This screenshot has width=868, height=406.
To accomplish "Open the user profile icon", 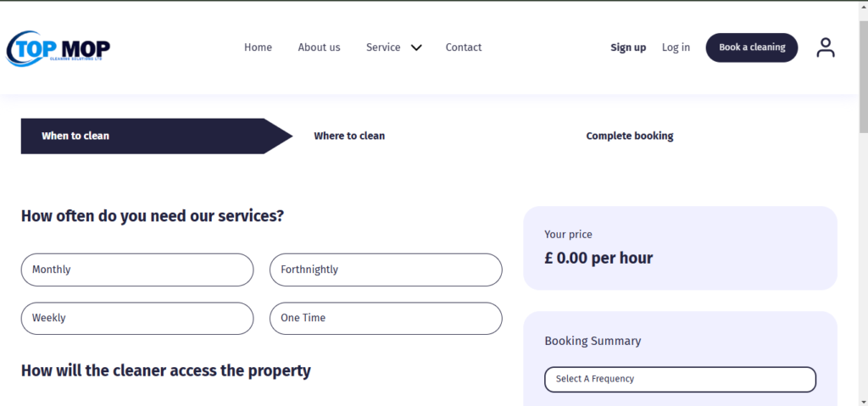I will [825, 47].
